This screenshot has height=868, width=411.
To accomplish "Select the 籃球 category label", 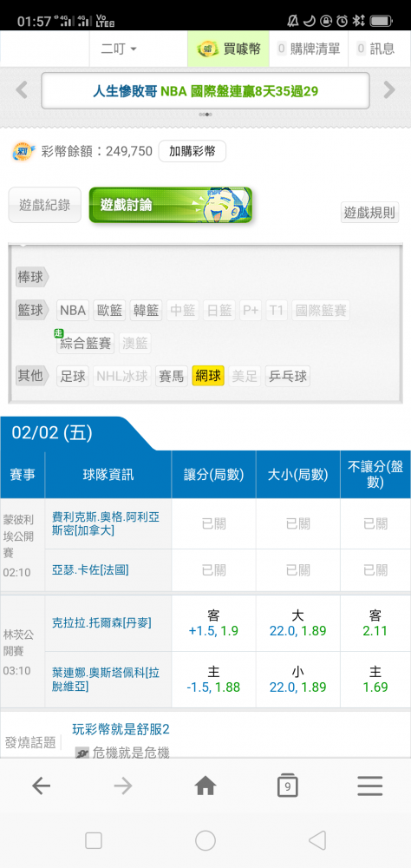I will tap(31, 311).
